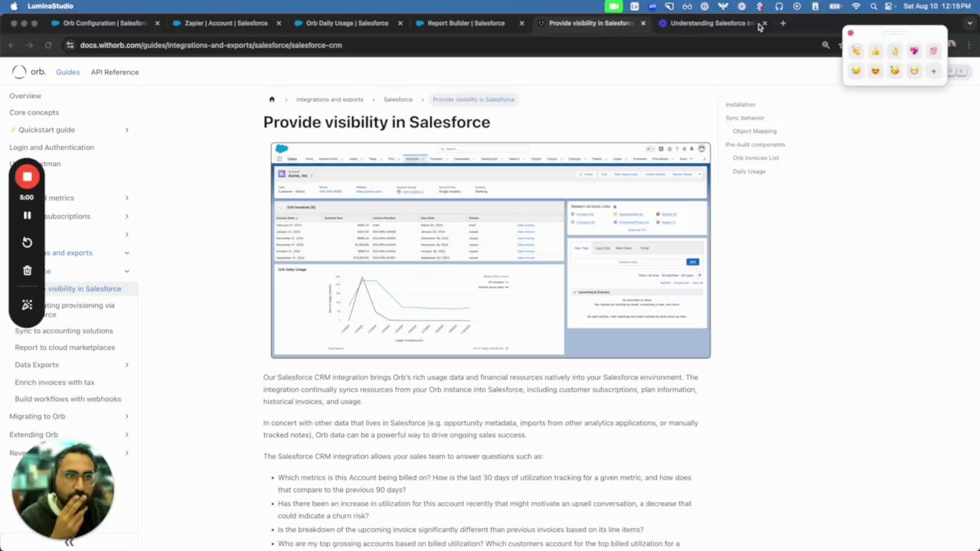Open Overview in the sidebar
The image size is (980, 551).
(x=25, y=96)
